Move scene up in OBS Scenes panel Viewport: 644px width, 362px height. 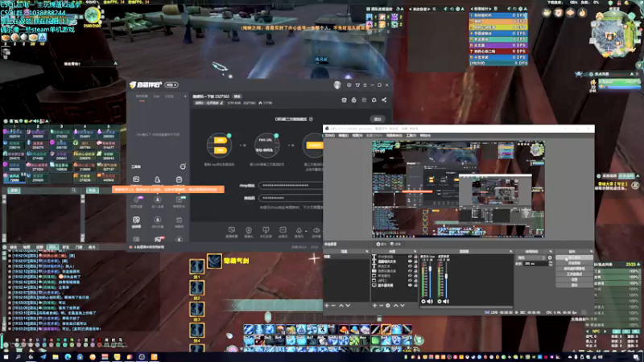(x=341, y=306)
